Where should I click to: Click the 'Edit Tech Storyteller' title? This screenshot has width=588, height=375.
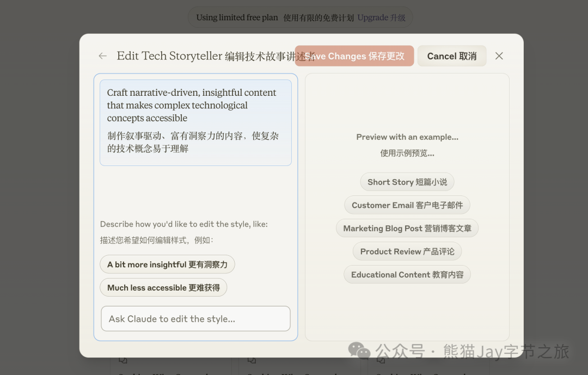point(169,56)
